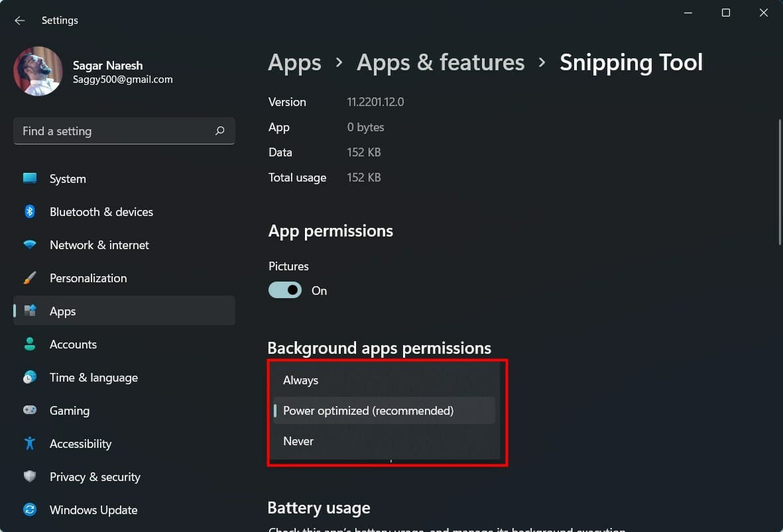Click the back arrow button
Image resolution: width=783 pixels, height=532 pixels.
tap(19, 20)
